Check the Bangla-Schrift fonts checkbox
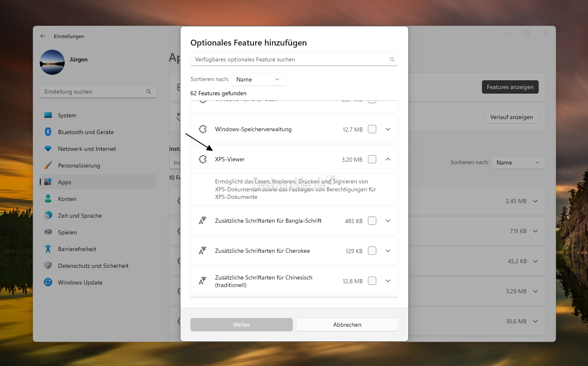This screenshot has width=588, height=366. coord(372,221)
